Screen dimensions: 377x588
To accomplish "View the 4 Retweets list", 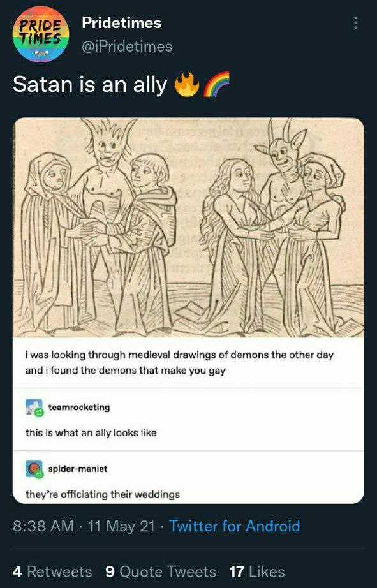I will (x=52, y=571).
